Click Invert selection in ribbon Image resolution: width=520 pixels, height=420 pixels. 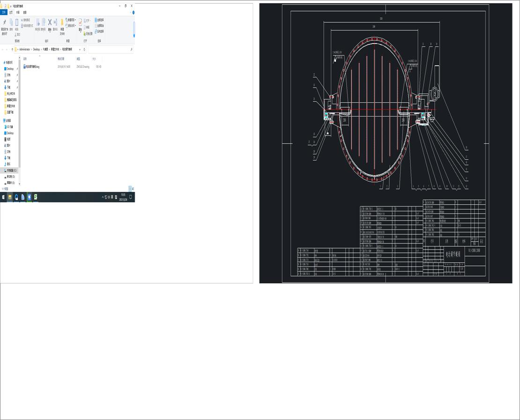click(99, 31)
